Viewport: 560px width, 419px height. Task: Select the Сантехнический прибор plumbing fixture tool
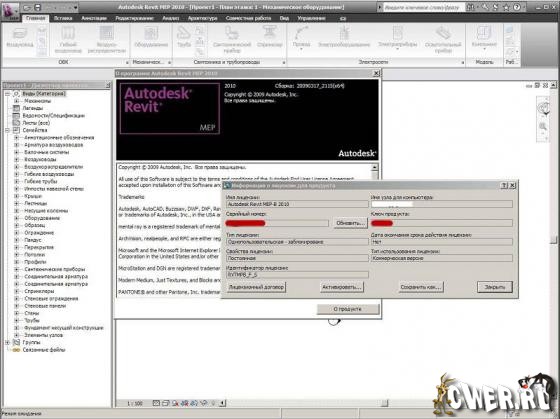point(232,40)
